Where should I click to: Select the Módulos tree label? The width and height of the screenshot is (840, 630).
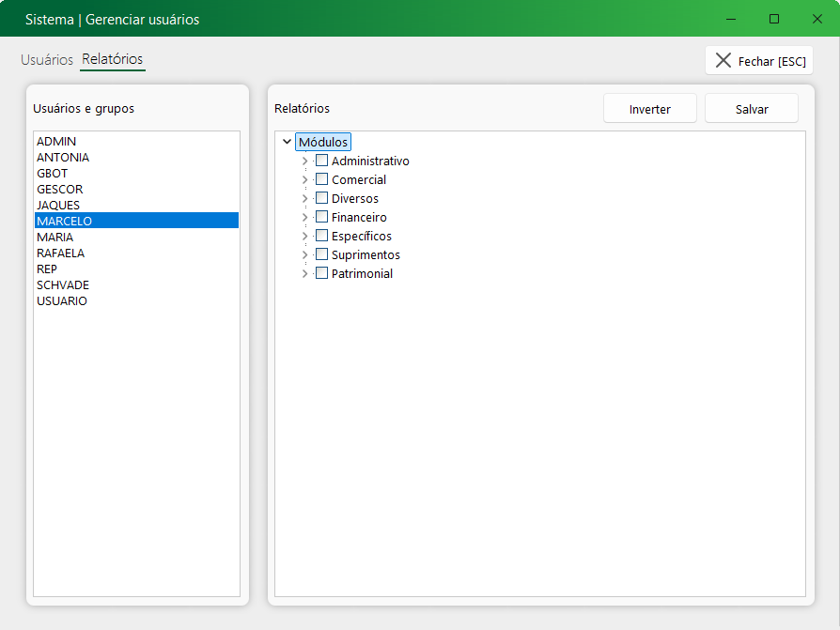click(323, 142)
